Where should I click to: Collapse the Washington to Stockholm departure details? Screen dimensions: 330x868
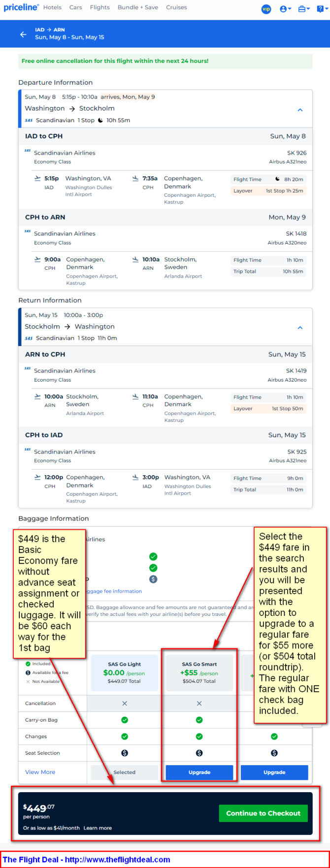click(x=300, y=110)
